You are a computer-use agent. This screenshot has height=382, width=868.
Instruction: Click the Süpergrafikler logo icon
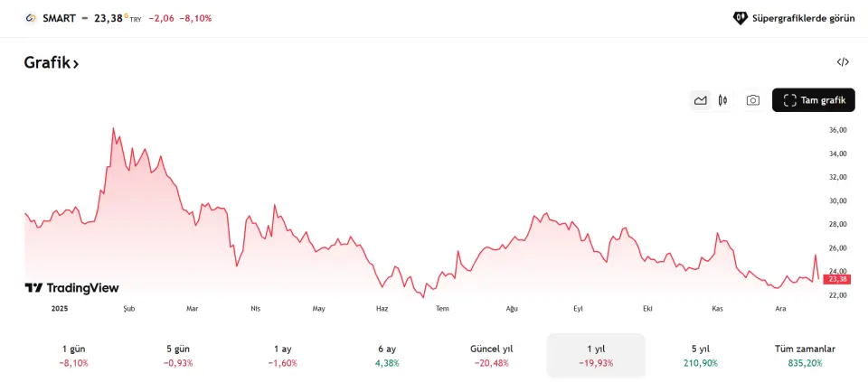tap(740, 18)
